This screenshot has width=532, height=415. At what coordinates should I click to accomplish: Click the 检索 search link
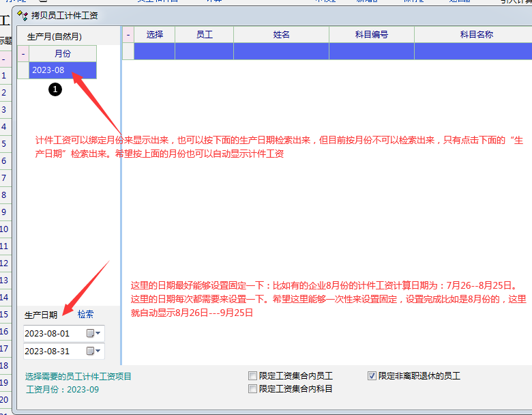point(85,315)
